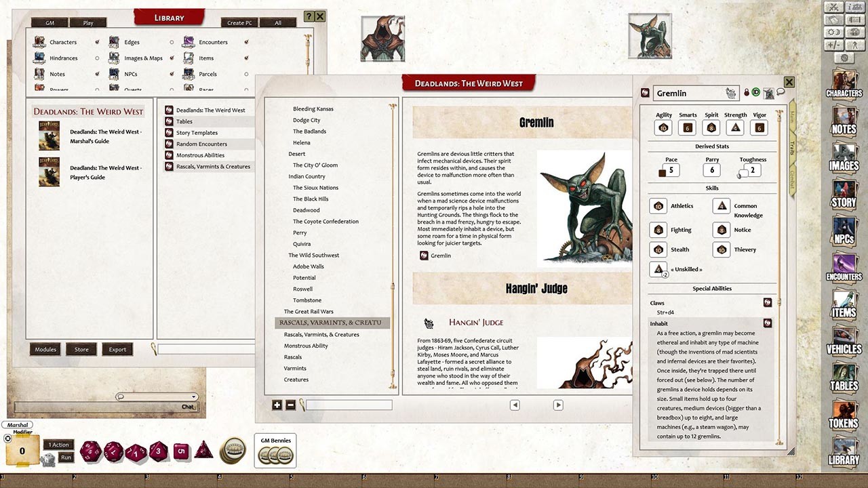Image resolution: width=868 pixels, height=488 pixels.
Task: Toggle the lock icon on the Gremlin sheet
Action: pos(746,92)
